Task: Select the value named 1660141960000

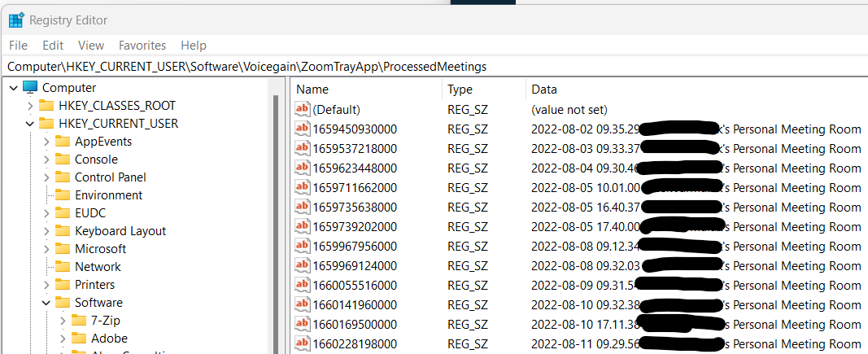Action: (355, 304)
